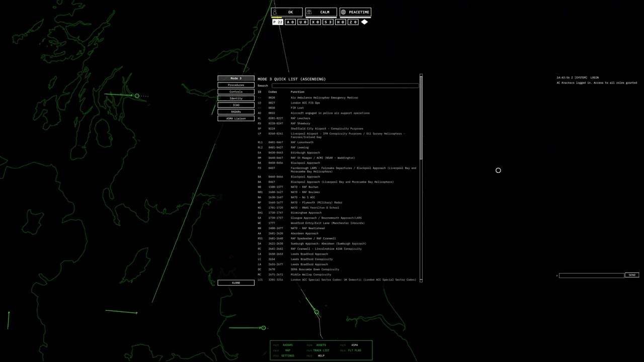This screenshot has height=362, width=644.
Task: Select the Edinburgh Approach row
Action: click(338, 152)
